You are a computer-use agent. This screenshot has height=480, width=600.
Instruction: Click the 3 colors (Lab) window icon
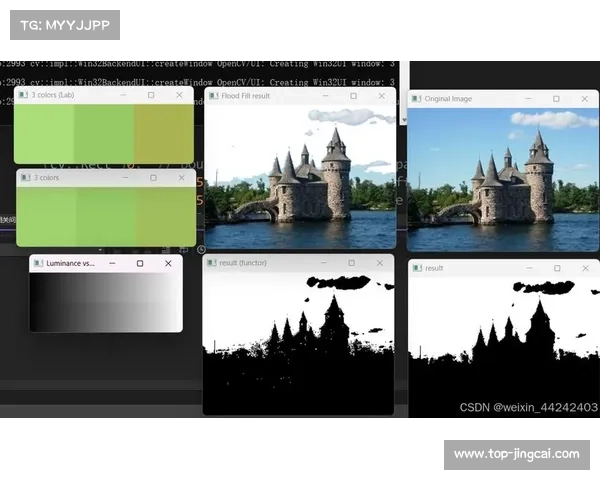coord(23,95)
